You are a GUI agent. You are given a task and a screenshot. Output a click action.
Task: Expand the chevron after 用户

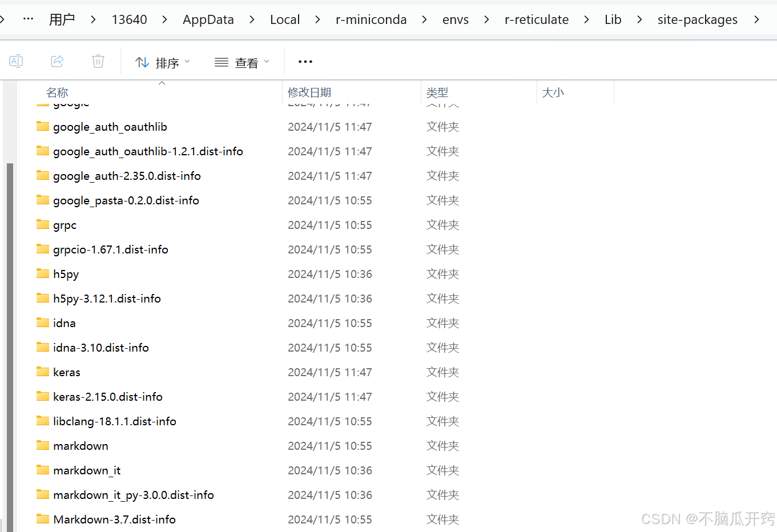(x=93, y=19)
